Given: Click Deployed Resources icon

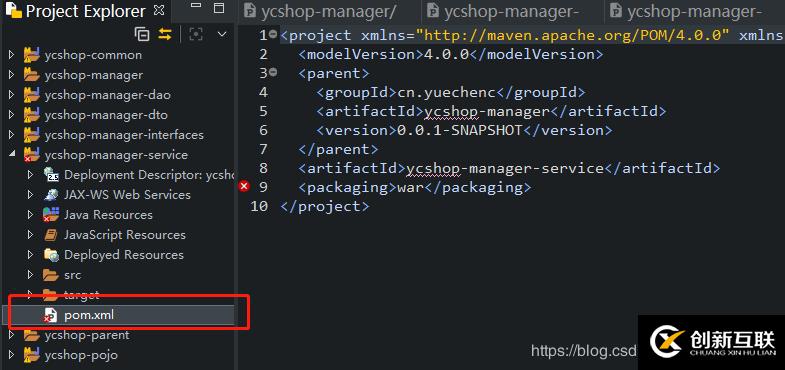Looking at the screenshot, I should click(x=51, y=255).
